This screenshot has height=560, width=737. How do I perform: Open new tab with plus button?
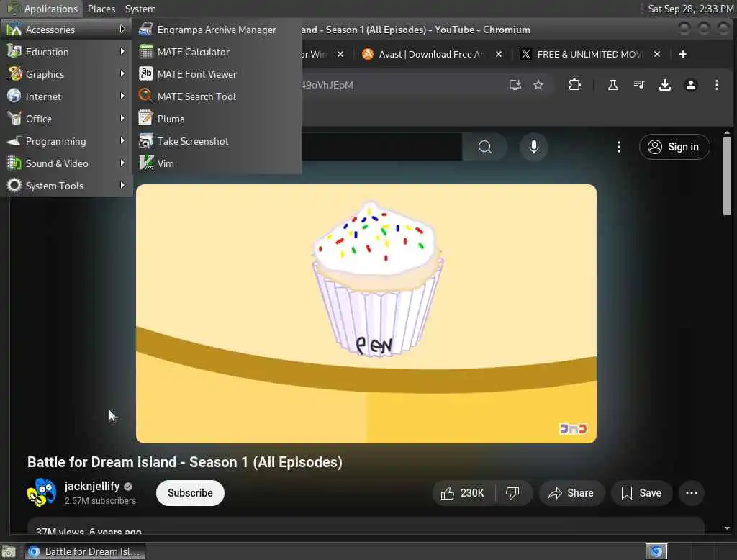pos(683,54)
